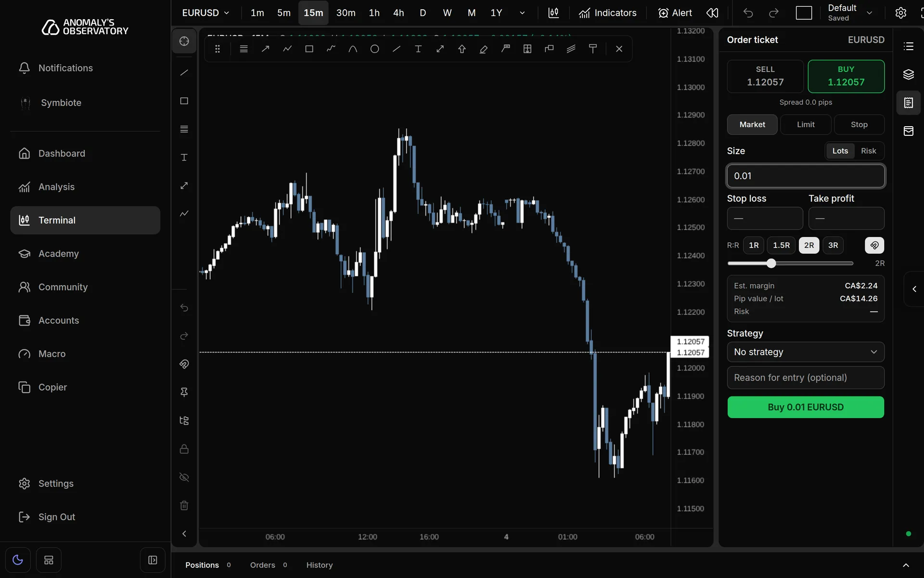The height and width of the screenshot is (578, 924).
Task: Click the undo arrow in top bar
Action: click(748, 13)
